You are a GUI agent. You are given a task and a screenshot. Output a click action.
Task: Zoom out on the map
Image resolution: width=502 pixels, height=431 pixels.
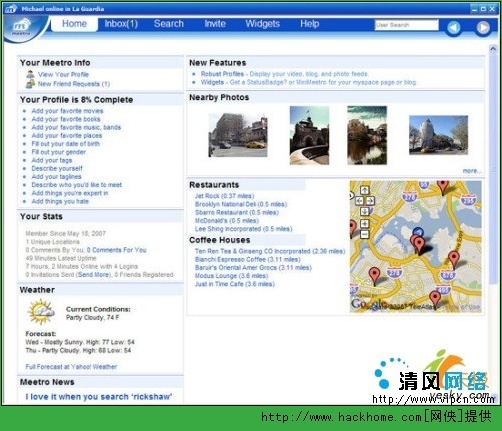click(x=365, y=234)
